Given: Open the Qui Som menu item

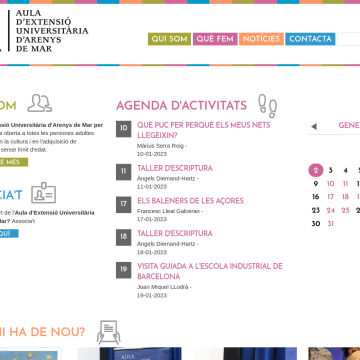Looking at the screenshot, I should coord(169,39).
